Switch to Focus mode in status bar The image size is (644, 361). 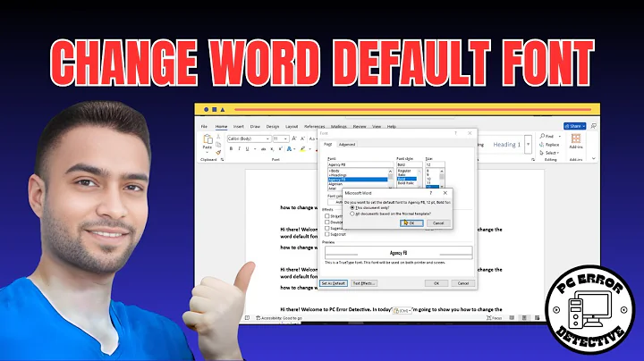click(x=494, y=318)
